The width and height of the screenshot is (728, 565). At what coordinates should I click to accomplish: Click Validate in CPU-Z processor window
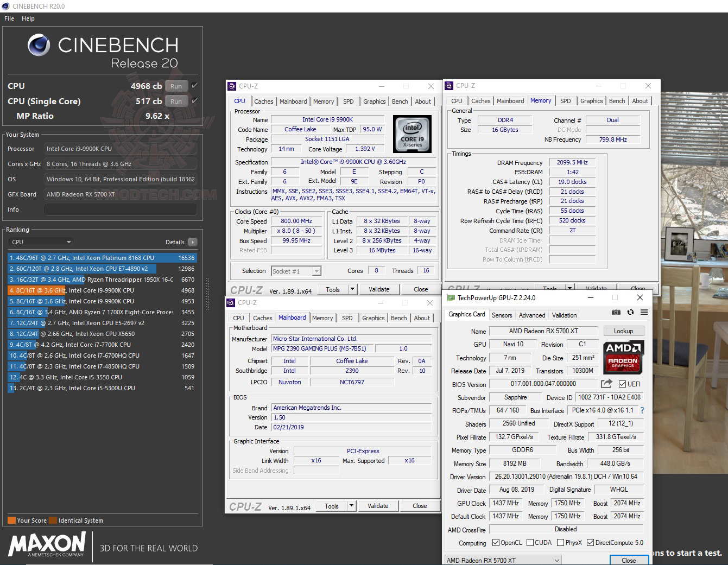pyautogui.click(x=379, y=289)
